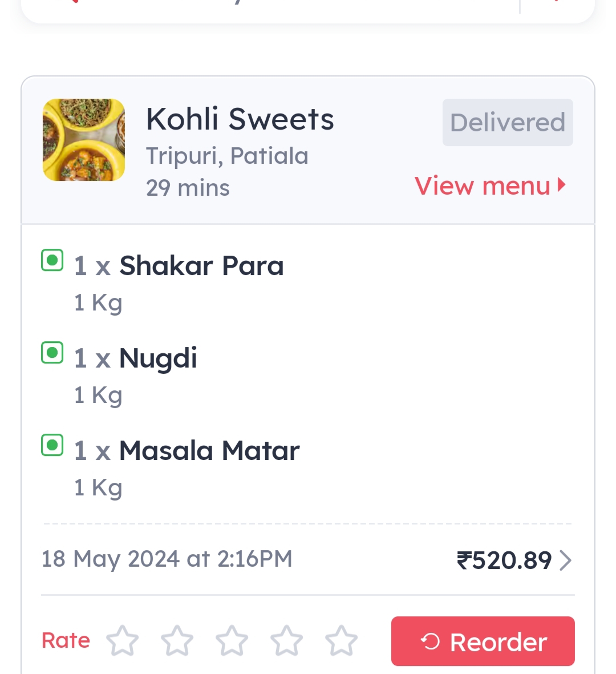Rate the order one star
Viewport: 616px width, 674px height.
[x=123, y=641]
